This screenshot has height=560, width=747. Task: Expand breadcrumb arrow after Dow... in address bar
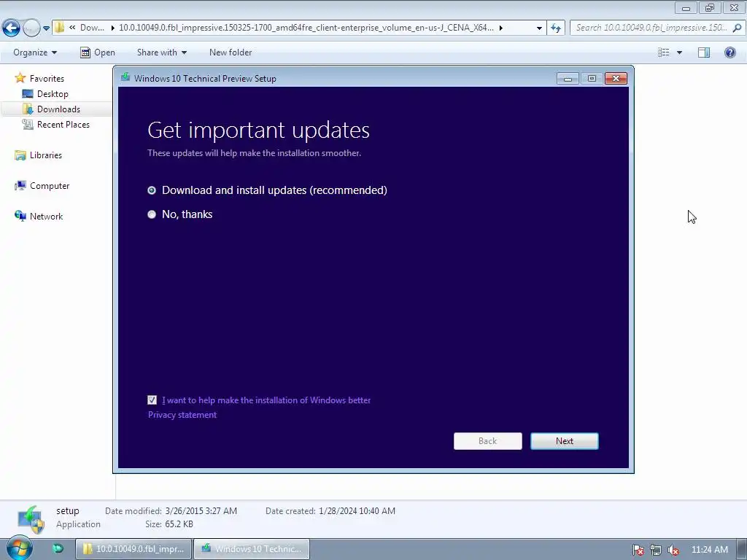(112, 28)
